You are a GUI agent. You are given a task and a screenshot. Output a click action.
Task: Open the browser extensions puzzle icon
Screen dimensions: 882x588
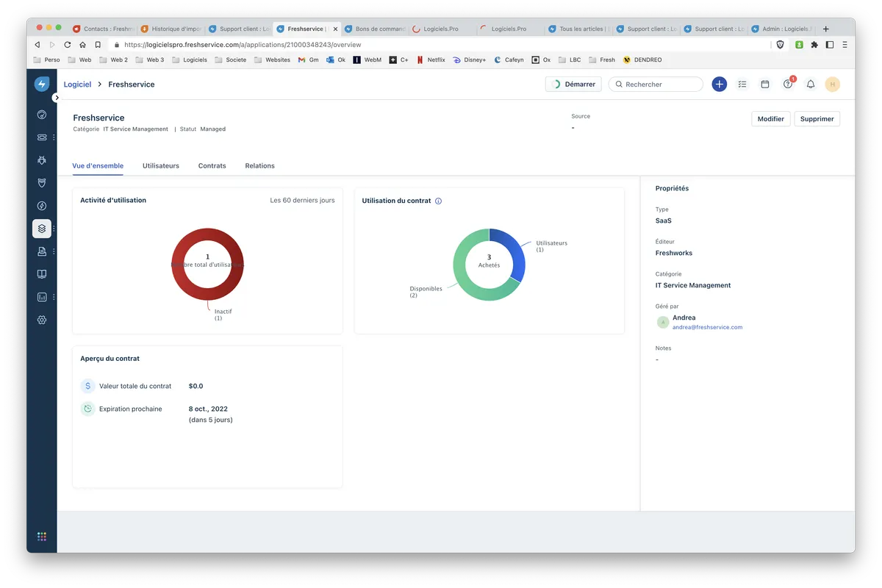(x=814, y=44)
